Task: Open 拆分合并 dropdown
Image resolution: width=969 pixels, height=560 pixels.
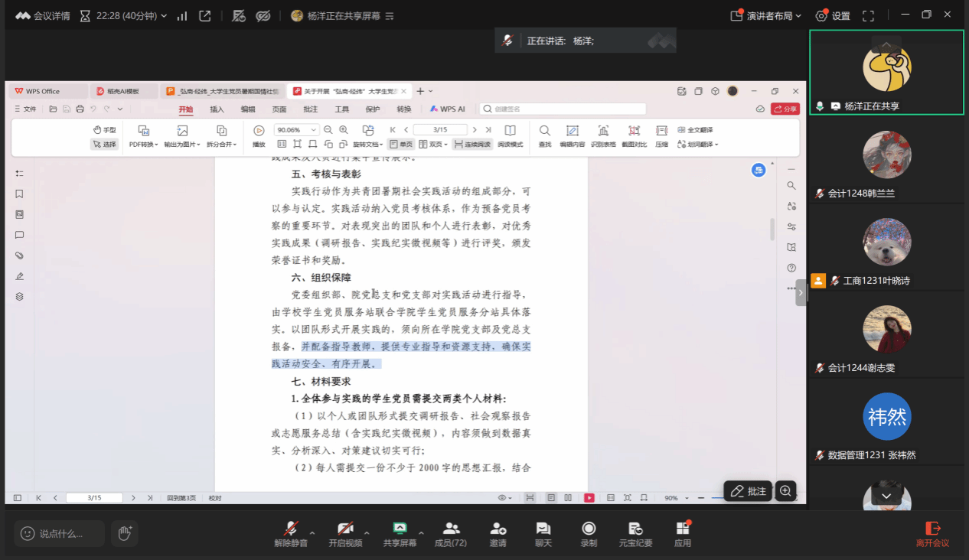Action: (222, 137)
